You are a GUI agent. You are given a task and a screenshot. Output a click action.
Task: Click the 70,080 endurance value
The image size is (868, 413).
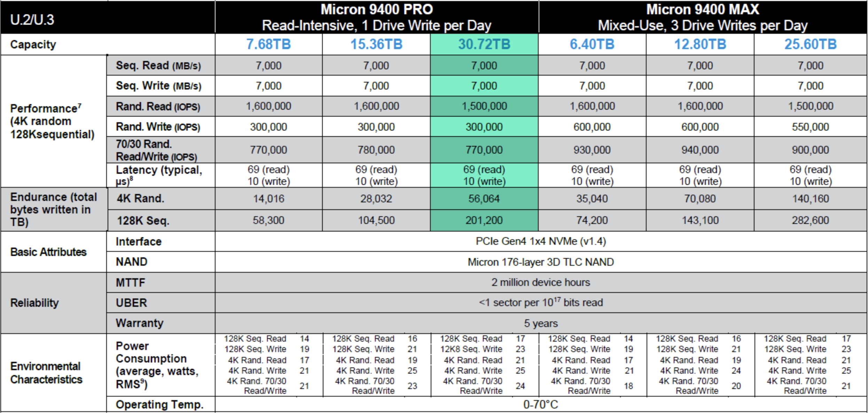coord(700,198)
